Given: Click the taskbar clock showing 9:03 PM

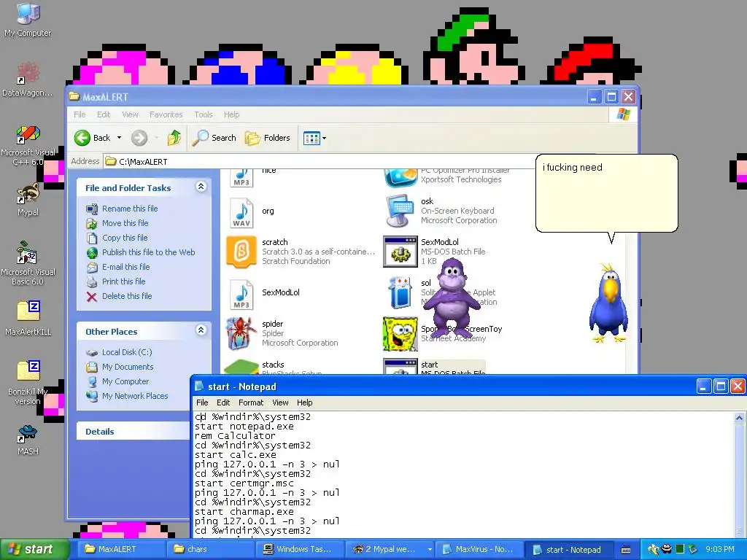Looking at the screenshot, I should coord(719,550).
